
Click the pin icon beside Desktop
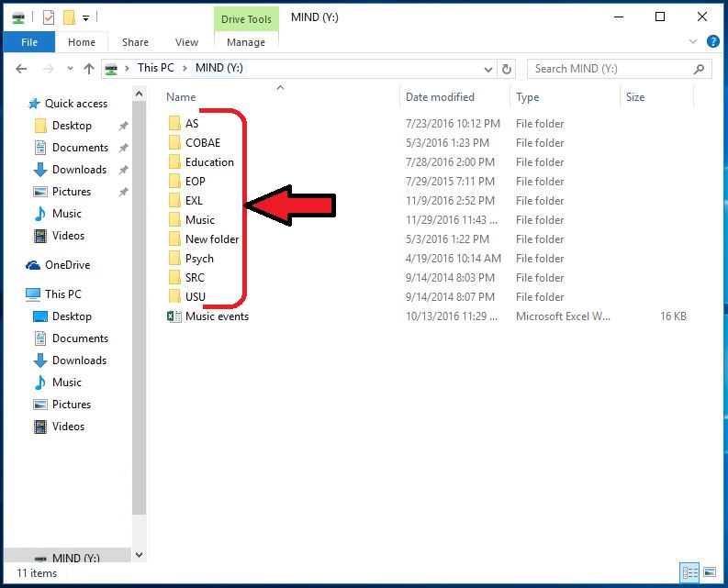124,126
